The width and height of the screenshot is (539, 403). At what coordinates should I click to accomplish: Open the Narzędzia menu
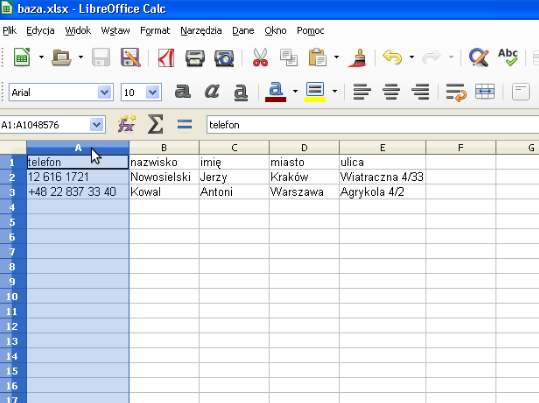click(201, 31)
